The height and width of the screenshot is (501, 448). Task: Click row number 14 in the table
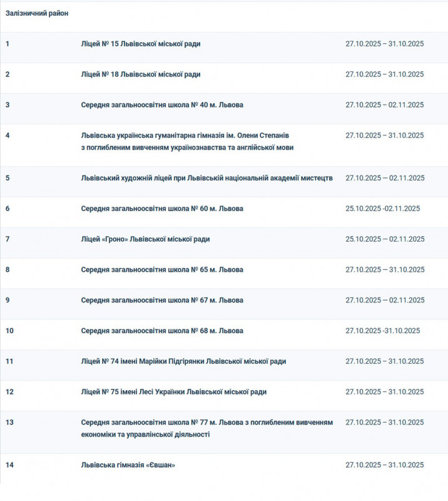click(x=9, y=465)
